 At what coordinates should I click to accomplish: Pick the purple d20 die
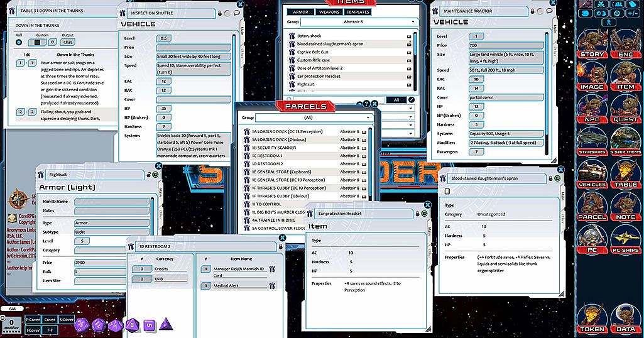pyautogui.click(x=81, y=325)
